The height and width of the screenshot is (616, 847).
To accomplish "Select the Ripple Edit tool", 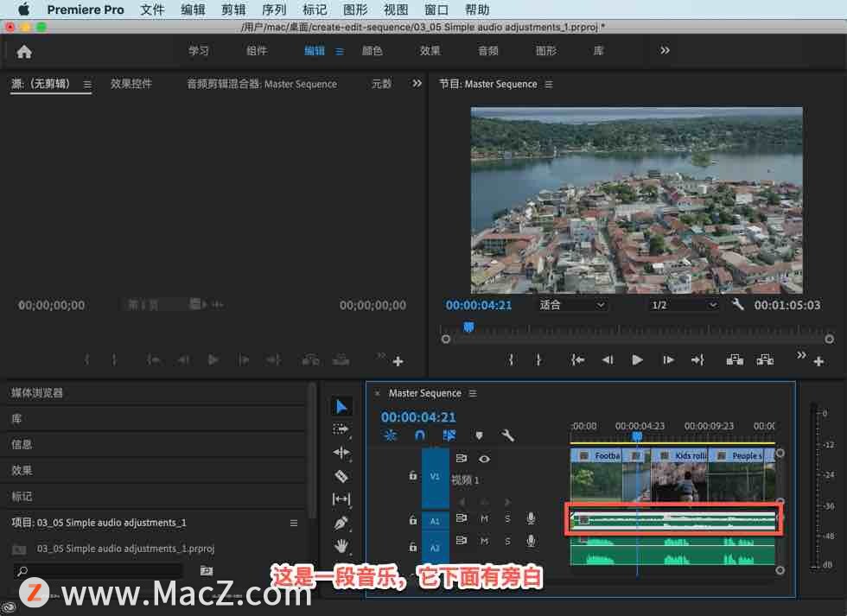I will pyautogui.click(x=341, y=453).
